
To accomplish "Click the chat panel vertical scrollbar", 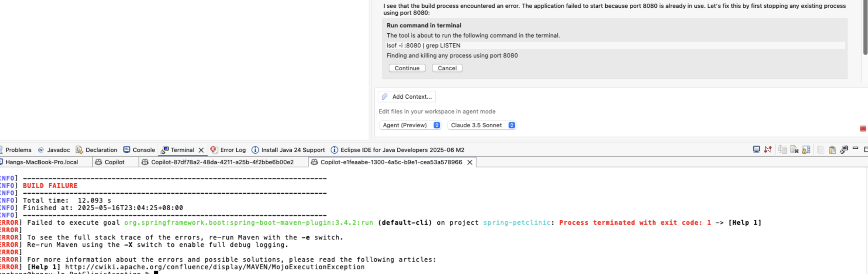I will point(865,27).
